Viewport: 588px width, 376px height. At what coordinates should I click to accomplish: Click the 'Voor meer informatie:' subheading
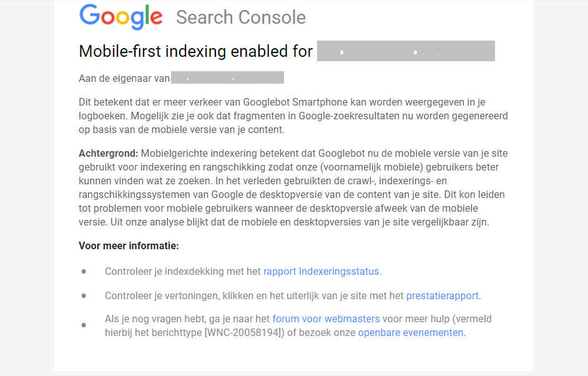coord(129,245)
